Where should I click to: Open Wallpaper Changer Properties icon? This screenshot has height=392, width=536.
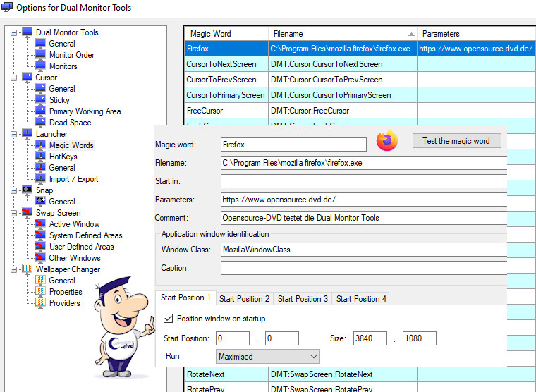click(x=40, y=292)
